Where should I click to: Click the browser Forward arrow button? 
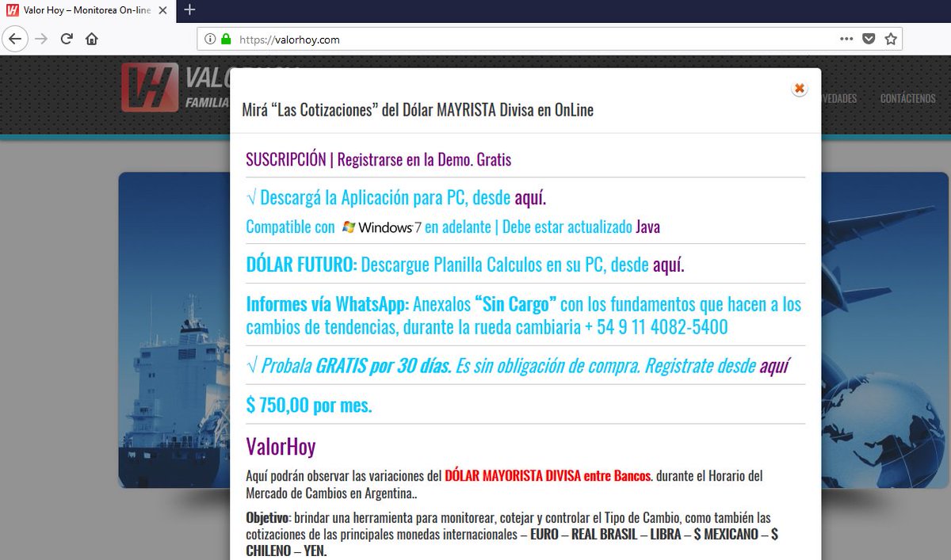pos(41,39)
